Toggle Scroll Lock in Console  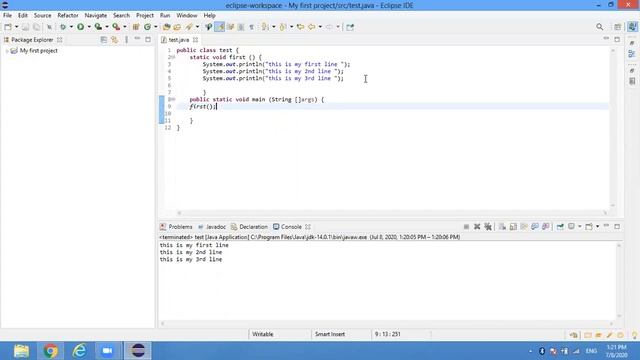point(513,227)
